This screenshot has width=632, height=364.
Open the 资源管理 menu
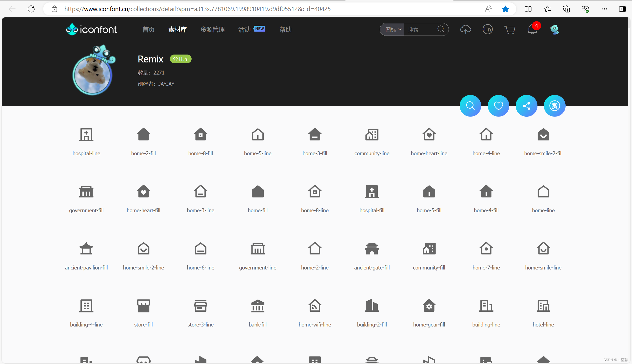click(212, 30)
